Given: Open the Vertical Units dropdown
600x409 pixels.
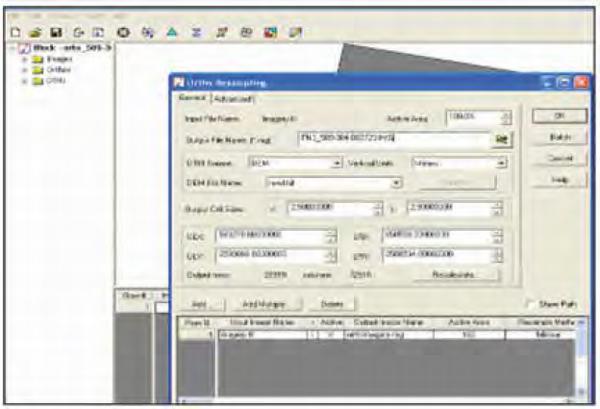Looking at the screenshot, I should 501,162.
